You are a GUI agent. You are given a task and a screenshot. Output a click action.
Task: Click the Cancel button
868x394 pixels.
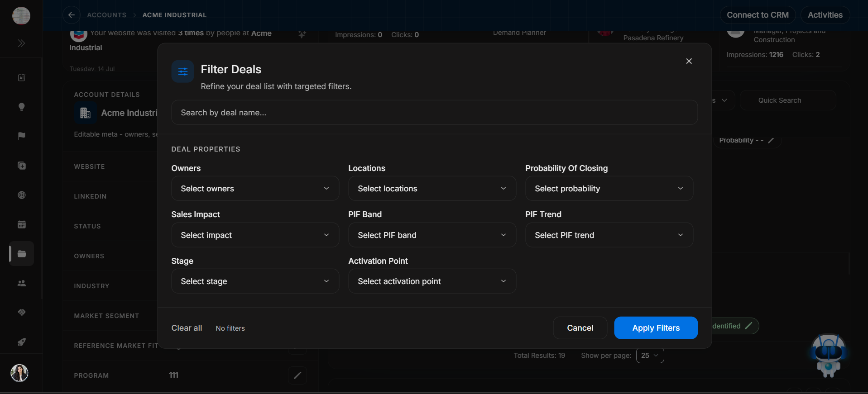[580, 328]
